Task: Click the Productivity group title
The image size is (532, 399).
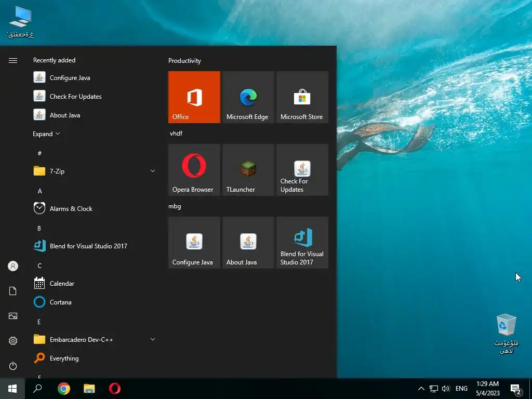Action: tap(184, 61)
